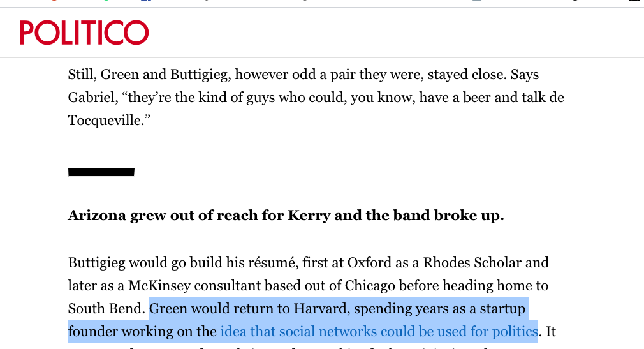644x349 pixels.
Task: Click the bold heading about Arizona and Kerry
Action: [286, 216]
